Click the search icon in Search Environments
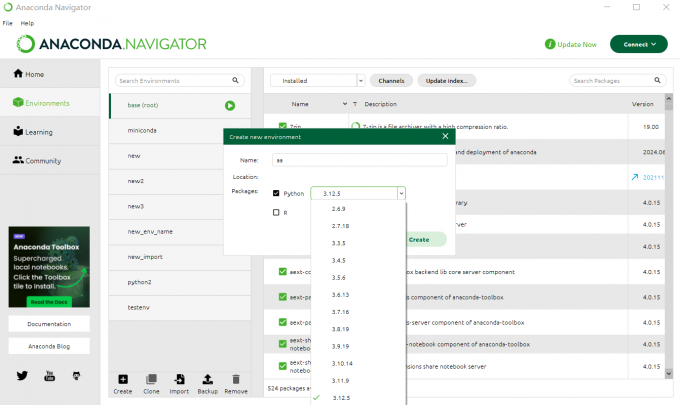 (x=235, y=80)
